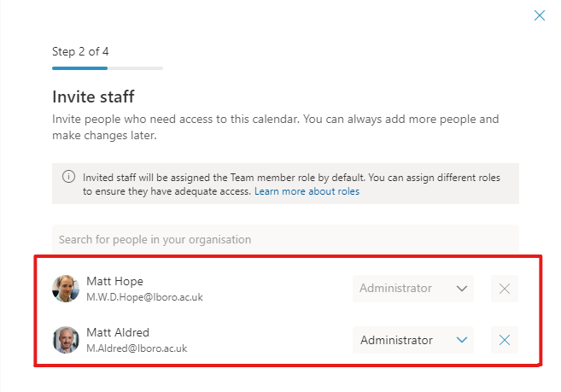Remove Matt Aldred from invited staff
This screenshot has height=392, width=561.
505,341
